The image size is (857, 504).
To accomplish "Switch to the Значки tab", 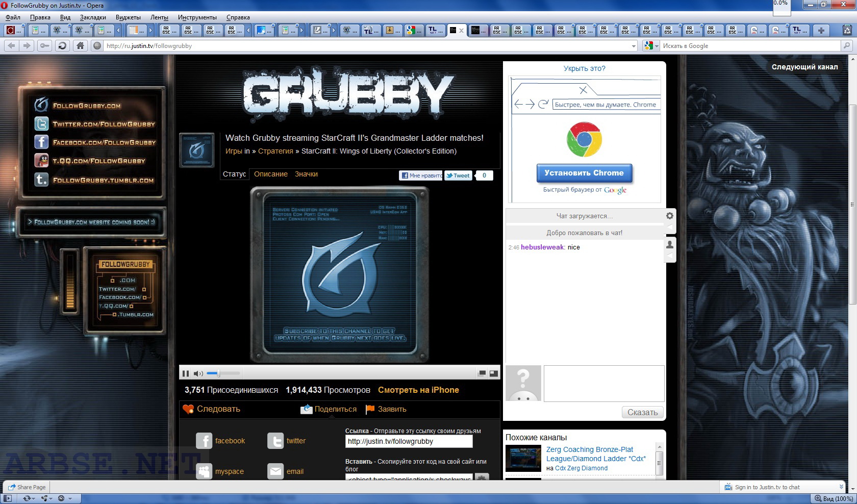I will click(x=306, y=174).
